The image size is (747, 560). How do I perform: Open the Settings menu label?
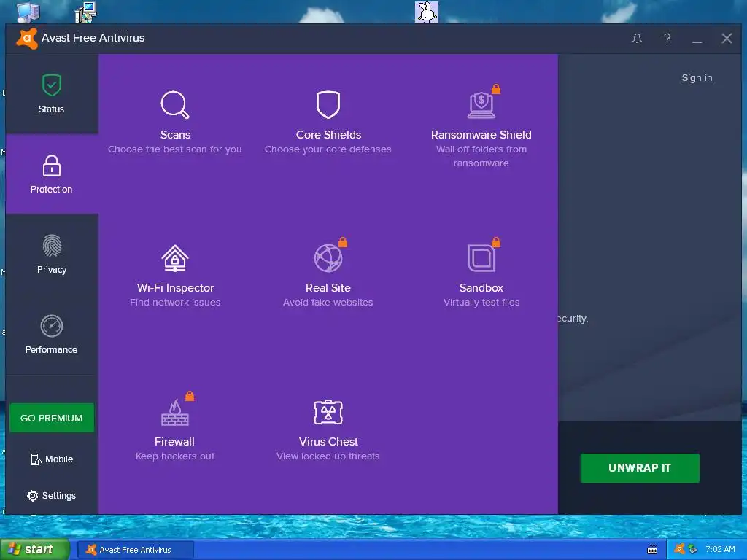pos(59,496)
